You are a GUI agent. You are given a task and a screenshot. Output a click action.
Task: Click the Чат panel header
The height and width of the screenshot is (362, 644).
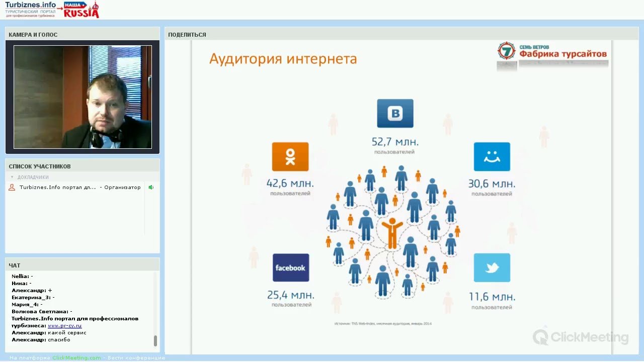tap(83, 265)
